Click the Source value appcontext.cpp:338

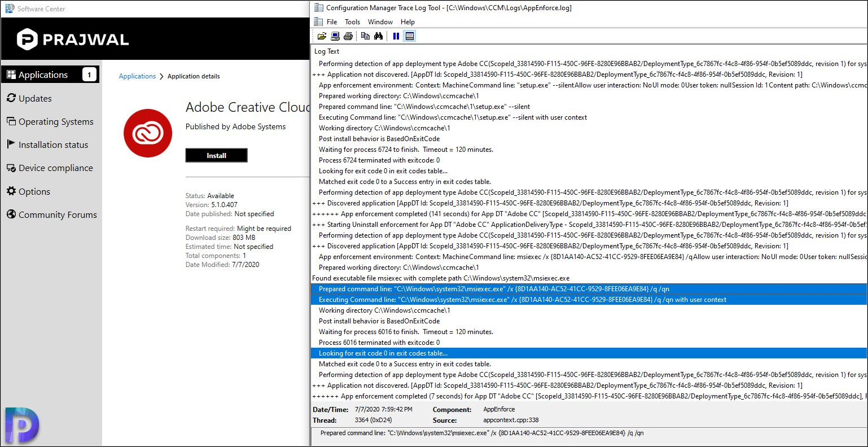tap(511, 420)
